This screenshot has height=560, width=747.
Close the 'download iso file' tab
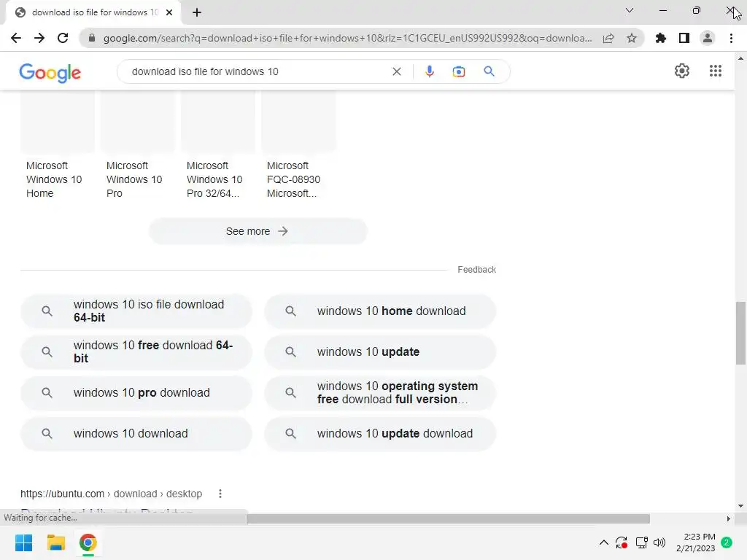(169, 12)
